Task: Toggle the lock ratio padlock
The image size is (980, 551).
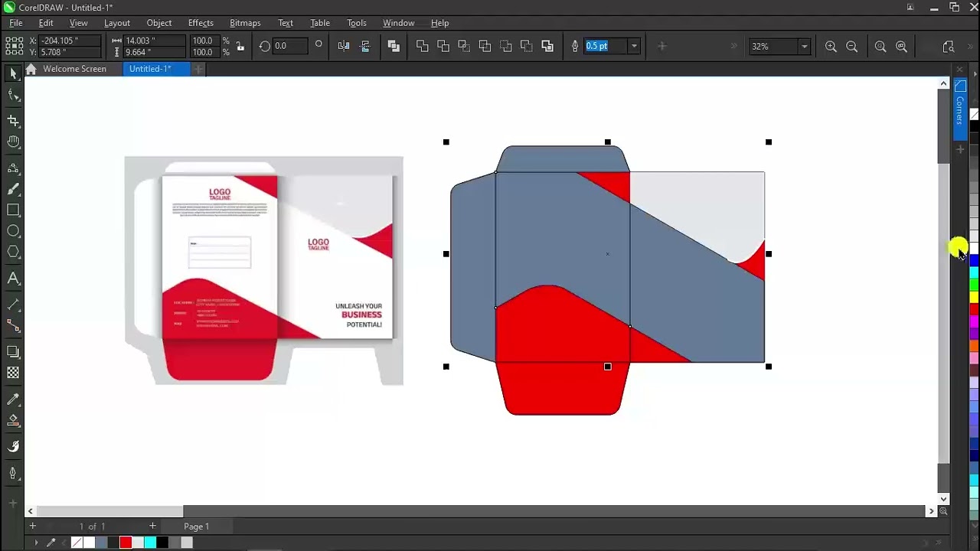Action: 240,47
